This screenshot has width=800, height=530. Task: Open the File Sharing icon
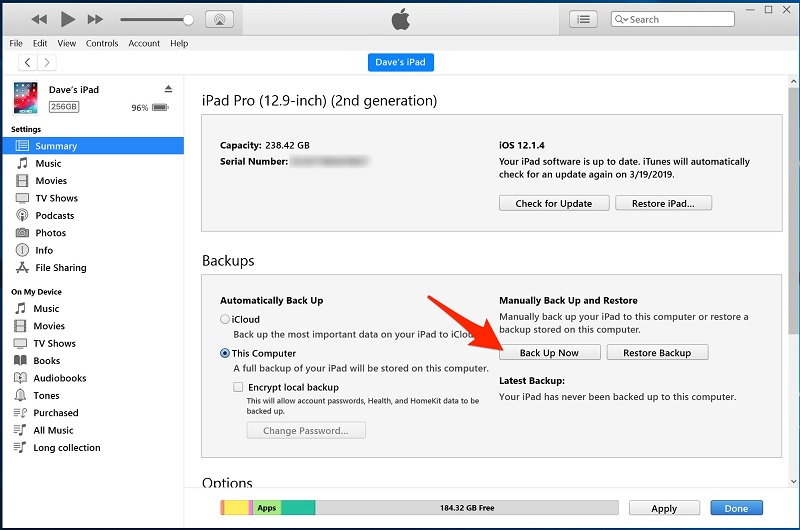coord(22,267)
